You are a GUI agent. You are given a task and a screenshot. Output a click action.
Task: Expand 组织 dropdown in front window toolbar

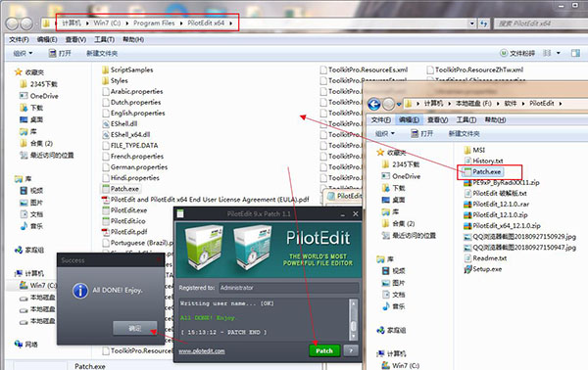[385, 133]
